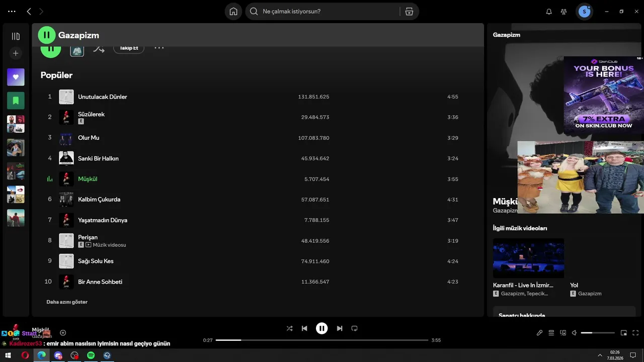Open the Friend Activity icon
This screenshot has height=362, width=644.
(564, 12)
